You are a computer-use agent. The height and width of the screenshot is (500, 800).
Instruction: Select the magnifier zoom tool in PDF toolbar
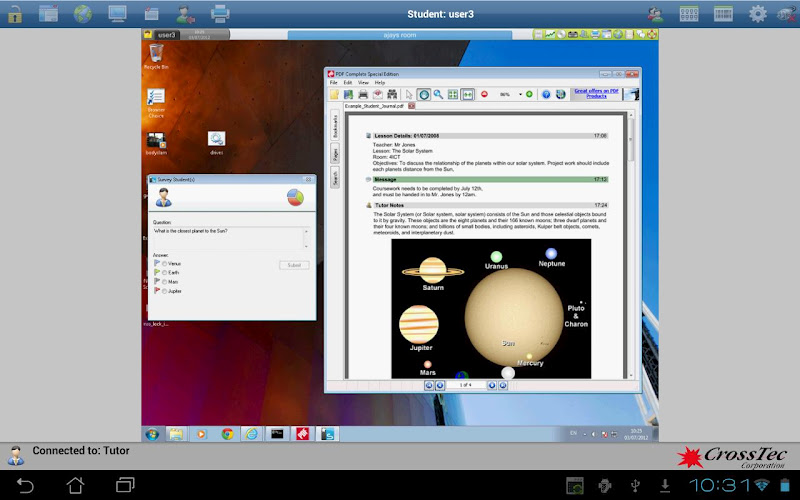point(438,94)
